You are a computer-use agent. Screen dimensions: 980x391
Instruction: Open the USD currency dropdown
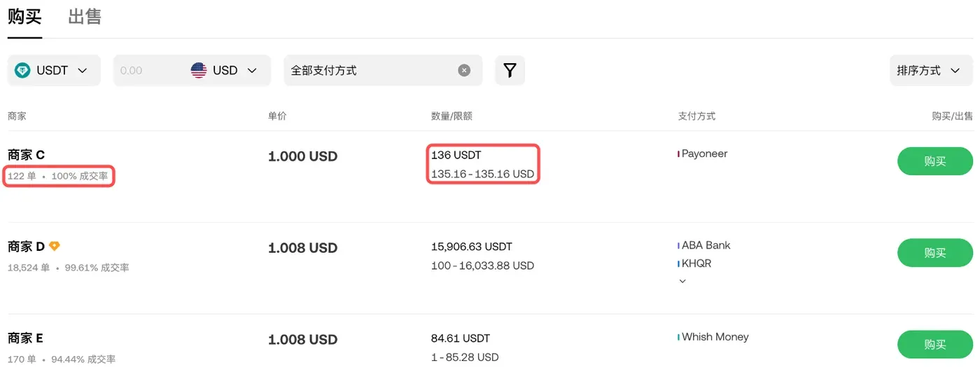coord(225,70)
